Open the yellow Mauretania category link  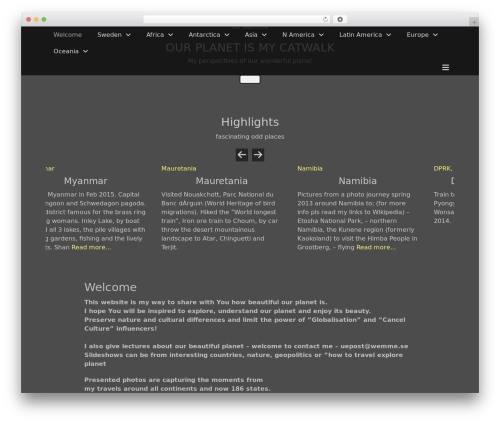[x=179, y=169]
